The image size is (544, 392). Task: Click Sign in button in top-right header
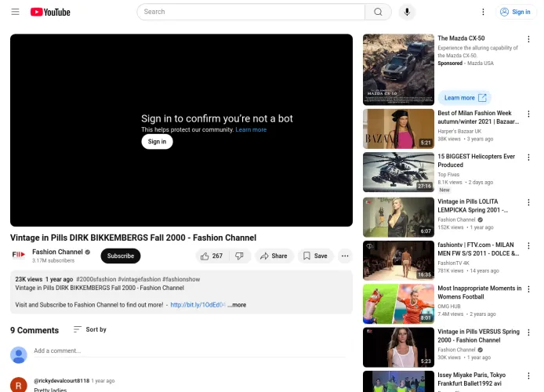(x=516, y=12)
